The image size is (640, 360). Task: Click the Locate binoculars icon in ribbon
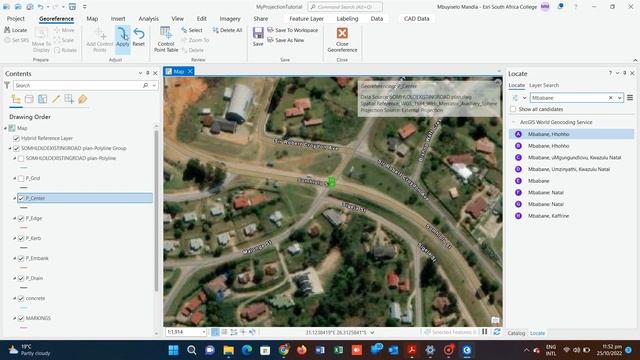(7, 30)
